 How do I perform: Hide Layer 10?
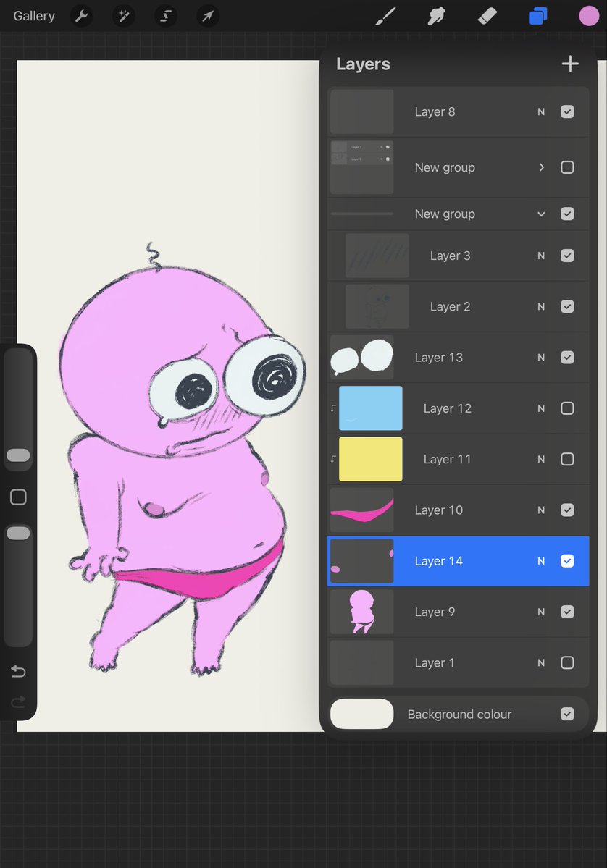(567, 510)
